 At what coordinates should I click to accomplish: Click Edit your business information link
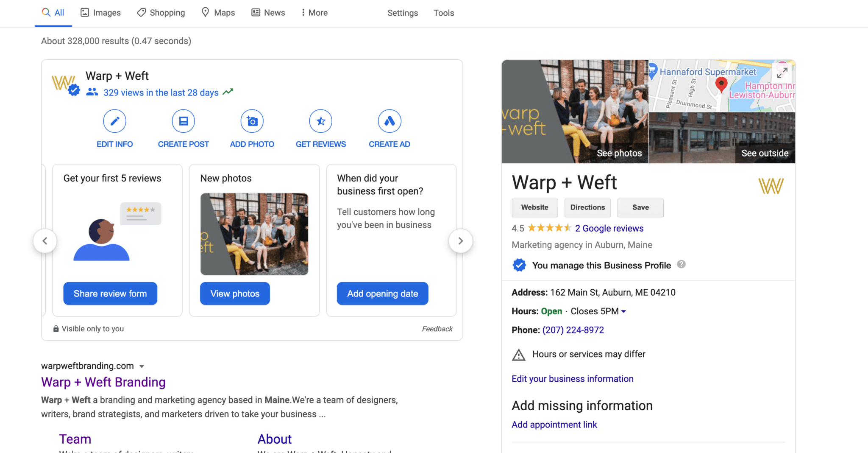pos(573,379)
